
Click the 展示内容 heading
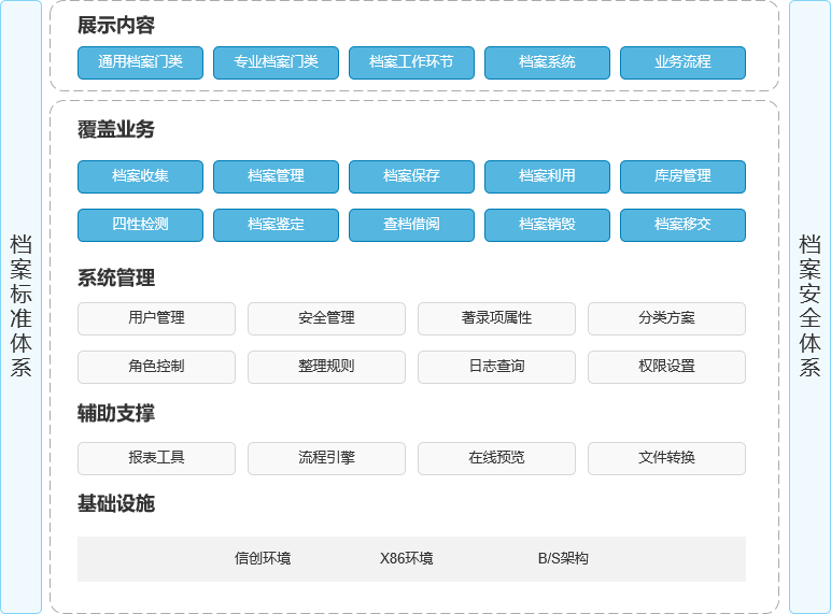pos(116,25)
